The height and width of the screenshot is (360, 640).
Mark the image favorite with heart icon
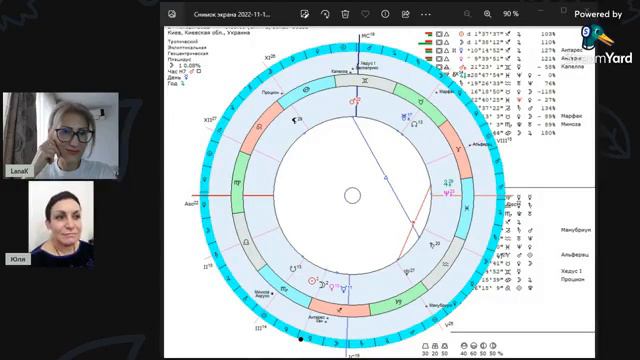coord(365,14)
